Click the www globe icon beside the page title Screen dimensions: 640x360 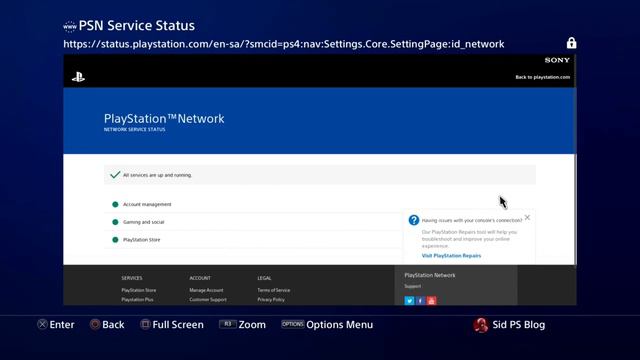click(70, 27)
